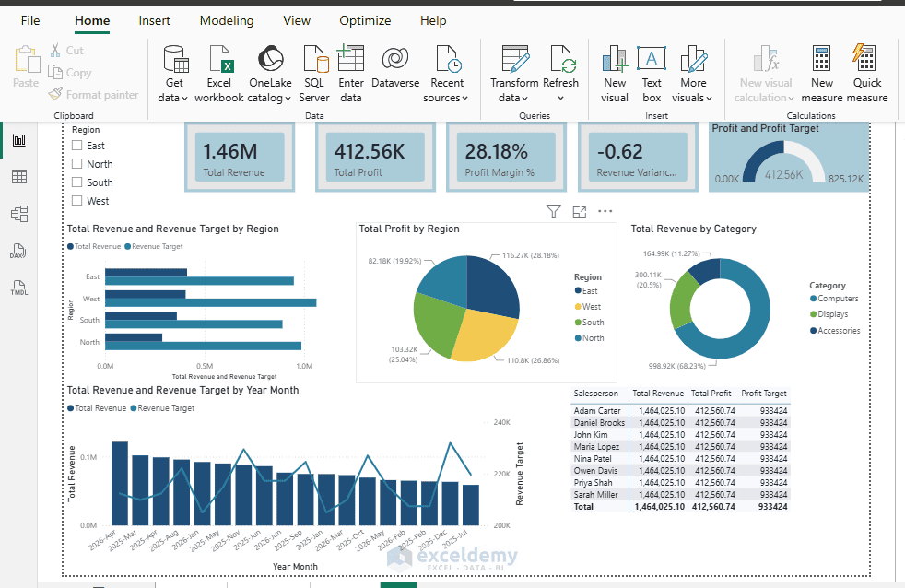Select the Profit Margin % card
905x588 pixels.
pos(506,157)
